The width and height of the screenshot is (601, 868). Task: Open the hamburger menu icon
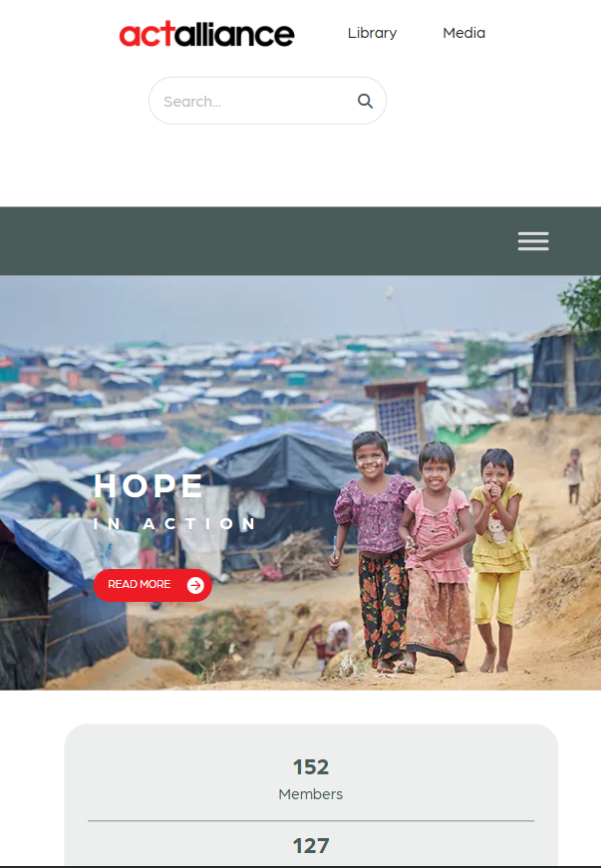[x=533, y=241]
